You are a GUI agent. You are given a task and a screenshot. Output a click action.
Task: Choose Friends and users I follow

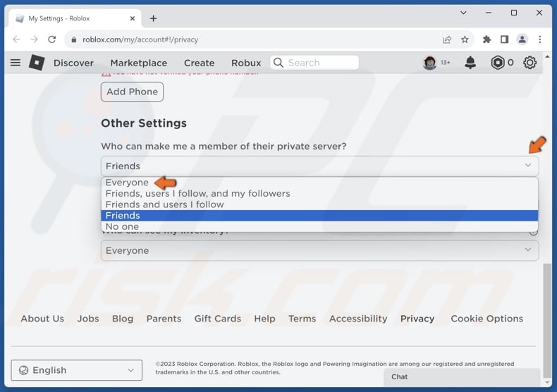coord(319,204)
